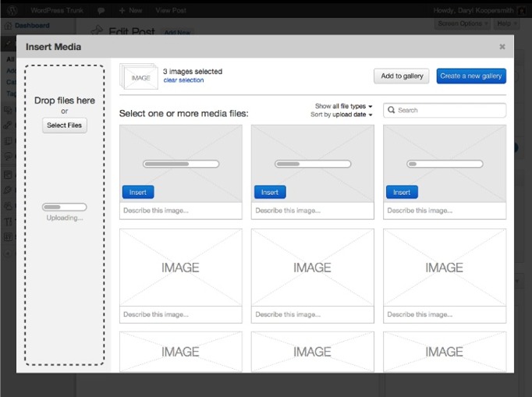Select second IMAGE thumbnail in middle row

point(313,268)
